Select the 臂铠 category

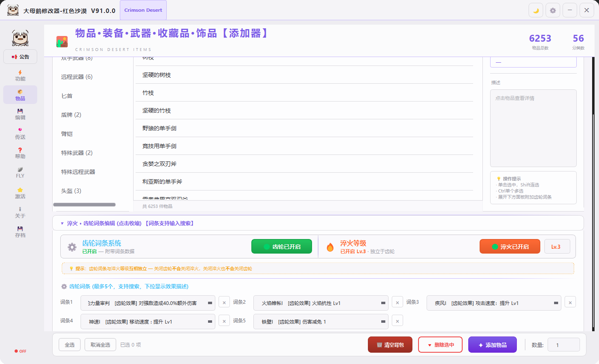point(67,134)
